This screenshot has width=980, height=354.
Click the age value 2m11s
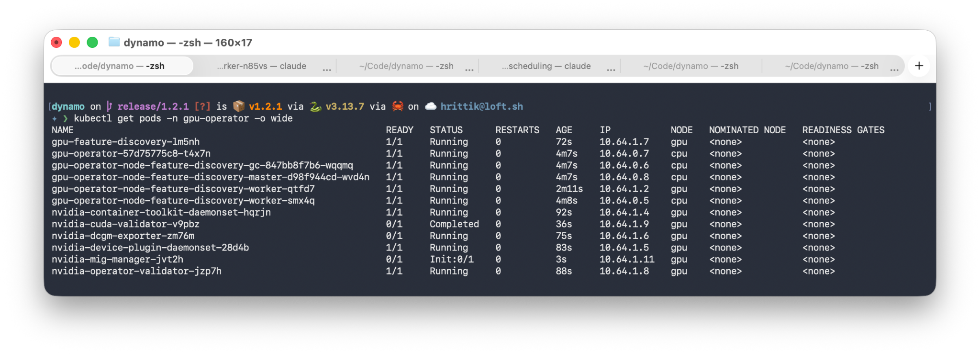(x=569, y=189)
